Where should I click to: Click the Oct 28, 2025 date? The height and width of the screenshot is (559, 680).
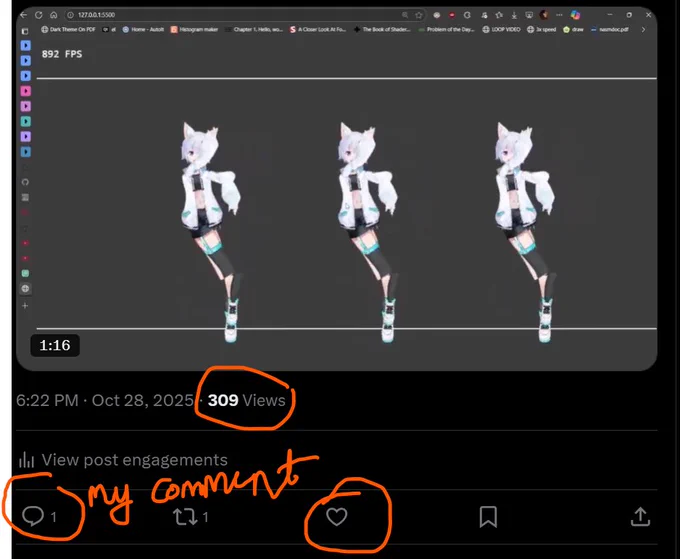(x=143, y=400)
